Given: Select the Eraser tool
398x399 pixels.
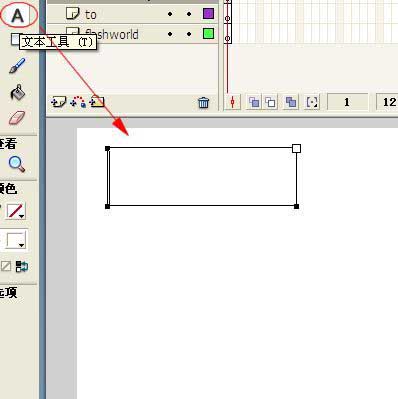Looking at the screenshot, I should (17, 118).
